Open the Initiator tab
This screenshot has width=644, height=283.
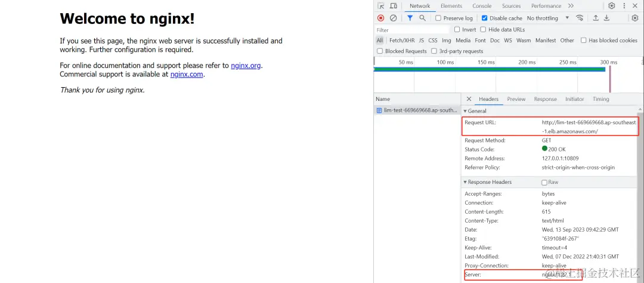click(575, 99)
